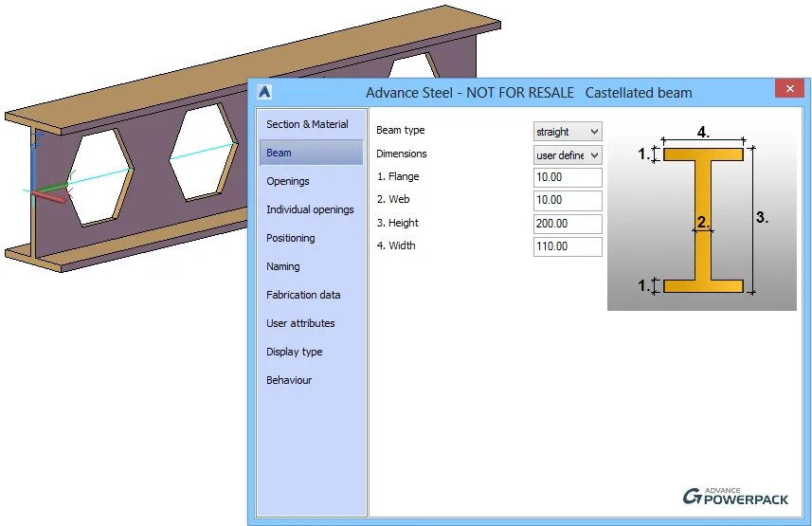This screenshot has width=812, height=526.
Task: Click the Web thickness field
Action: point(568,200)
